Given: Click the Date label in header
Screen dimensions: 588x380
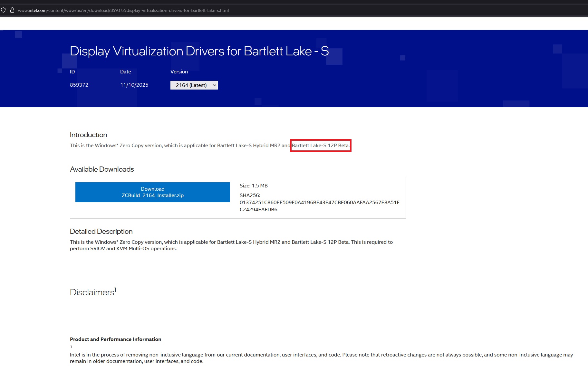Looking at the screenshot, I should [x=126, y=72].
